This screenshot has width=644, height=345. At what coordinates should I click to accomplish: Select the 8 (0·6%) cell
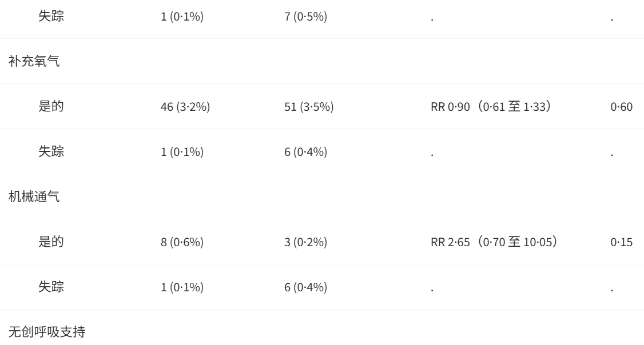coord(182,242)
